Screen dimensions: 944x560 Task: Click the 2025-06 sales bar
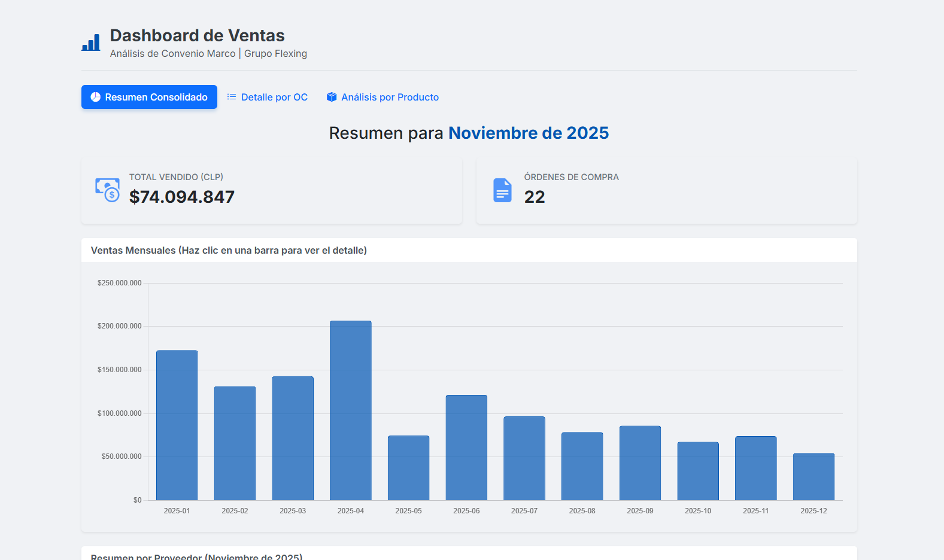click(466, 448)
